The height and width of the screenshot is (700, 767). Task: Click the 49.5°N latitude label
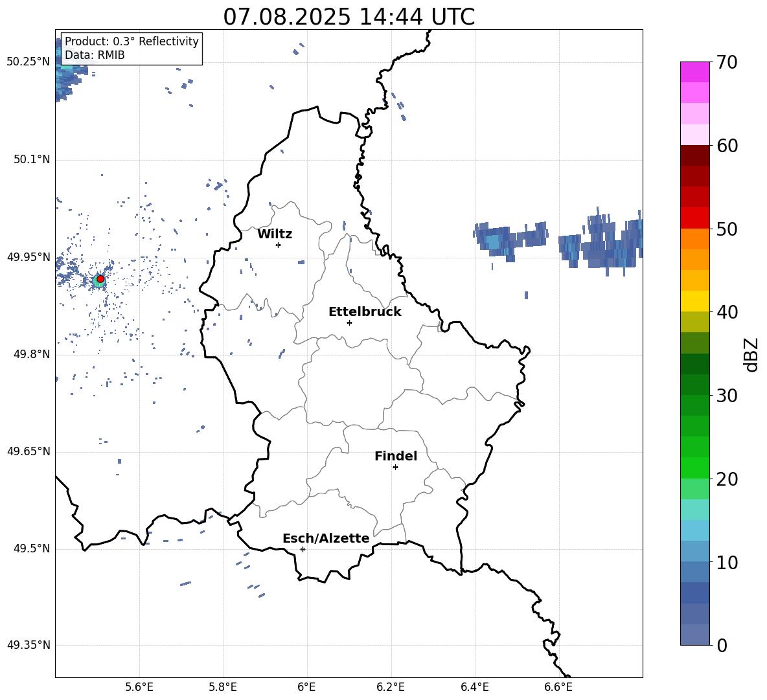tap(32, 549)
